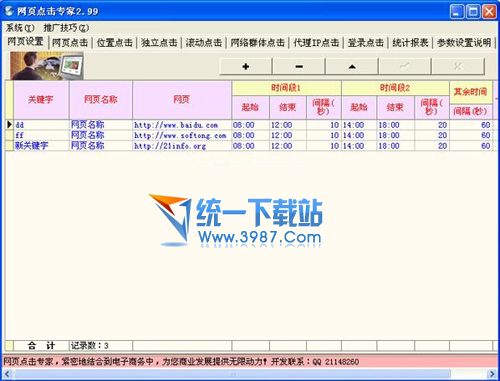Switch to the 网页设置 tab
The height and width of the screenshot is (381, 500).
(26, 42)
